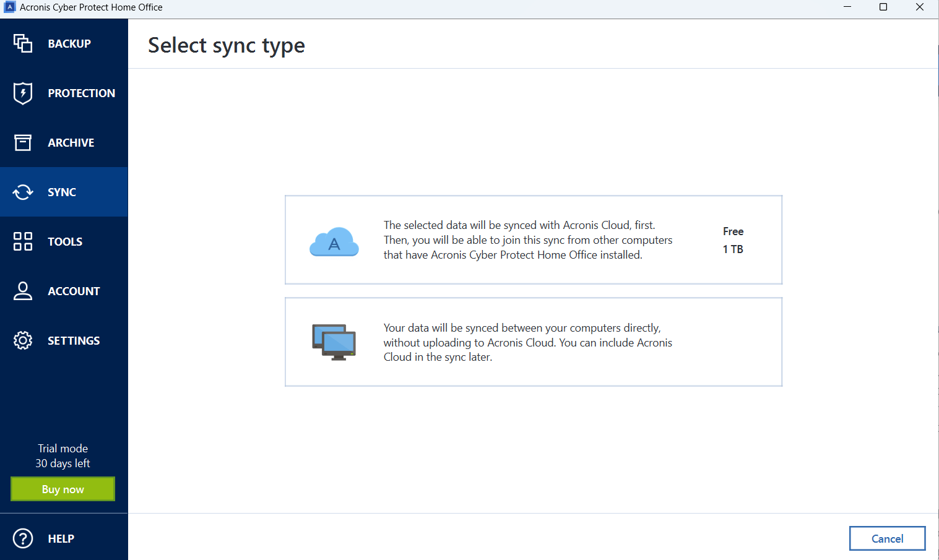Select the SYNC section label
Image resolution: width=939 pixels, height=560 pixels.
click(x=62, y=192)
